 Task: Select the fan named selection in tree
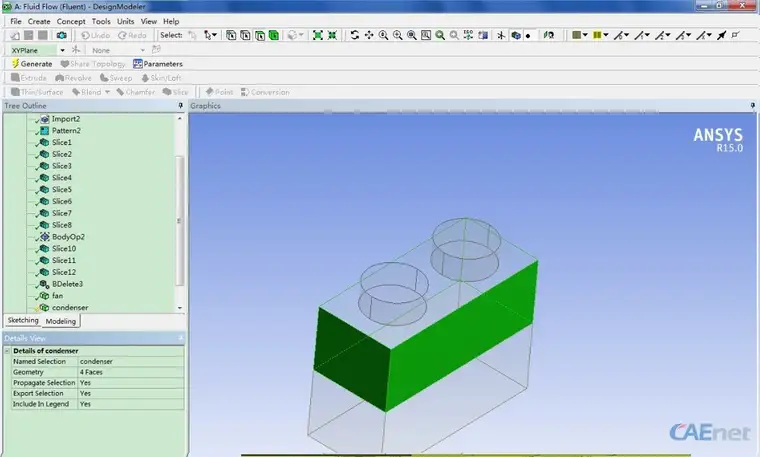[x=57, y=296]
